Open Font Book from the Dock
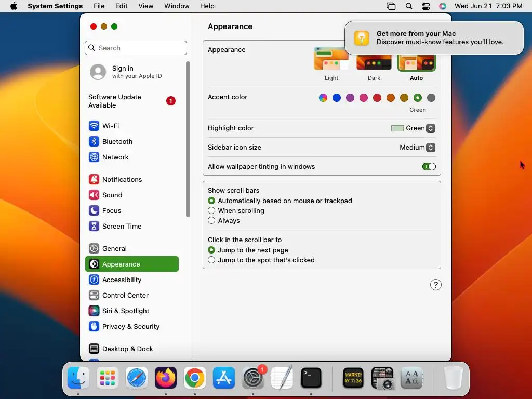Viewport: 532px width, 399px height. click(x=411, y=378)
